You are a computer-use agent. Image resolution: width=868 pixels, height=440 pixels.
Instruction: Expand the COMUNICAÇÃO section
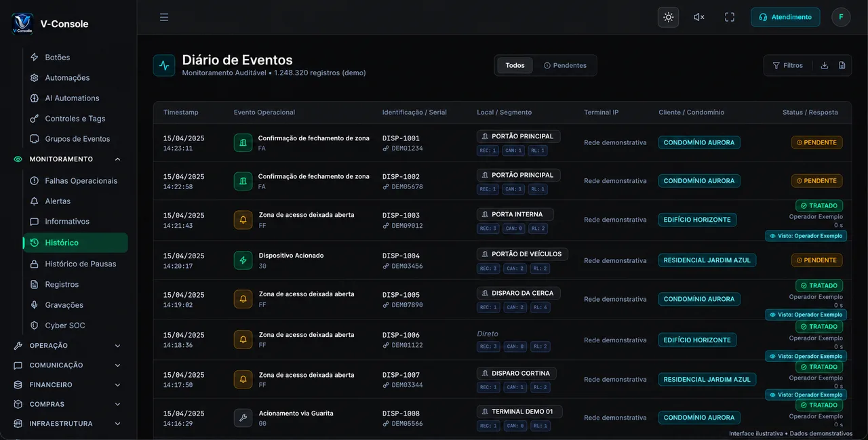click(x=67, y=365)
